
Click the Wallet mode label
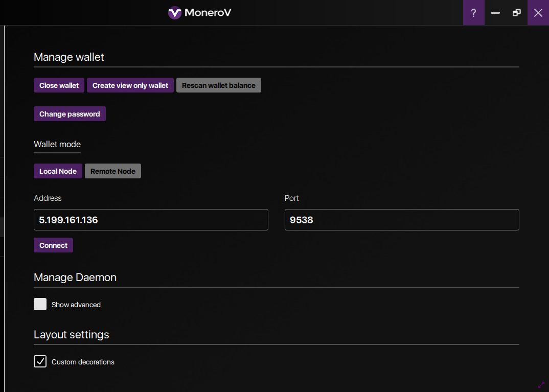(57, 144)
